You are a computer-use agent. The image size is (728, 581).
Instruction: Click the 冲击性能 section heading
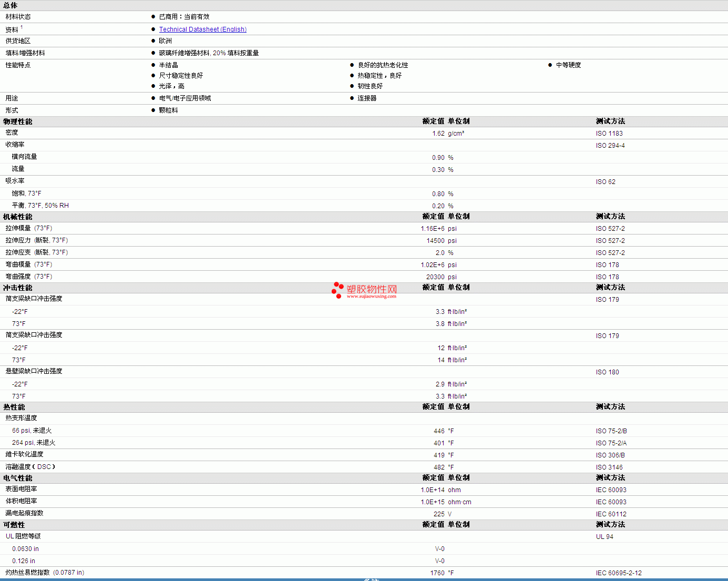pyautogui.click(x=18, y=288)
